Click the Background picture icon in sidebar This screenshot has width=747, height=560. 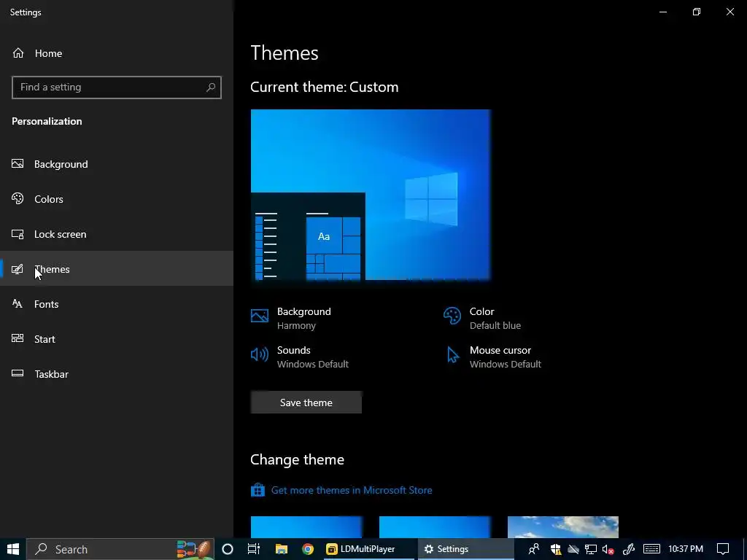point(18,164)
